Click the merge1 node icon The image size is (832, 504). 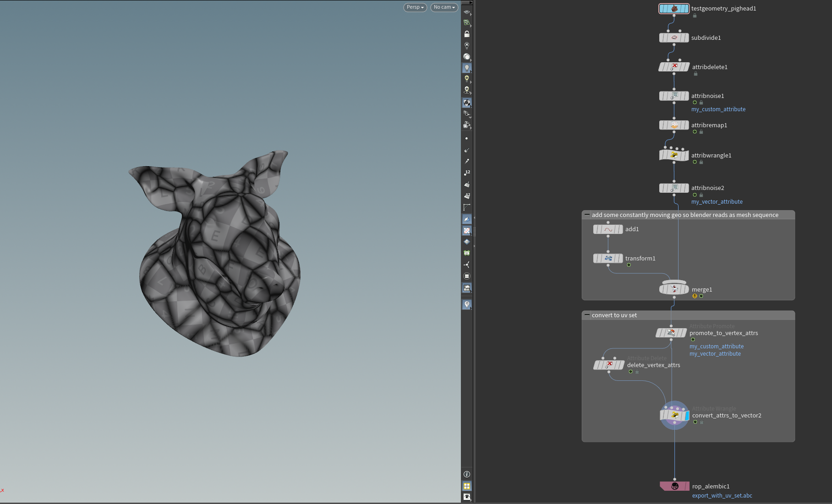point(674,289)
